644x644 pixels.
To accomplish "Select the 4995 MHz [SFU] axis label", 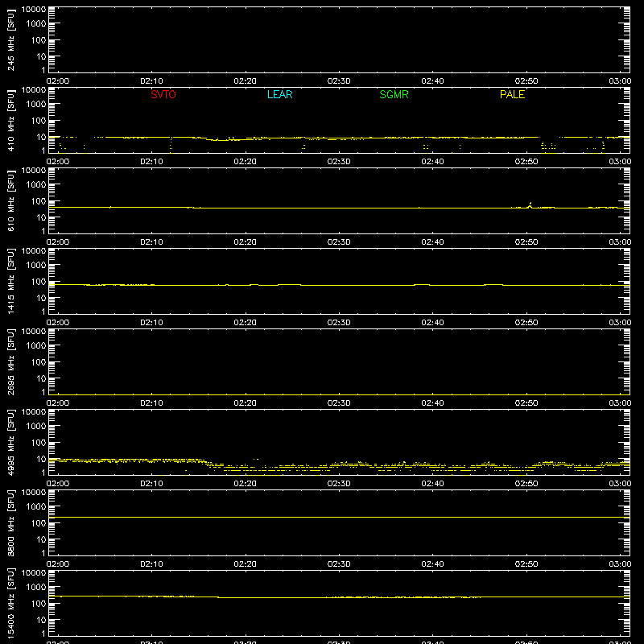I will pyautogui.click(x=10, y=442).
